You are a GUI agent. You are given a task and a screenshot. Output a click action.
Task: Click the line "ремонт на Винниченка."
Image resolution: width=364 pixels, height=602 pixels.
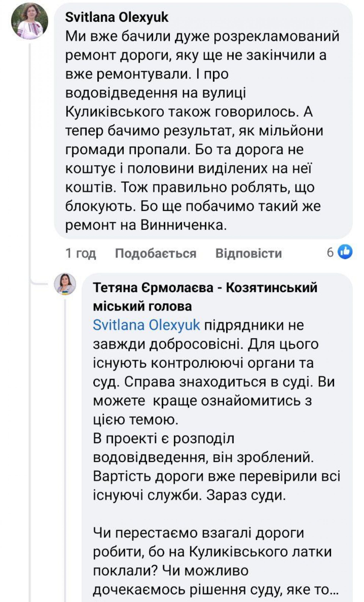(x=146, y=225)
